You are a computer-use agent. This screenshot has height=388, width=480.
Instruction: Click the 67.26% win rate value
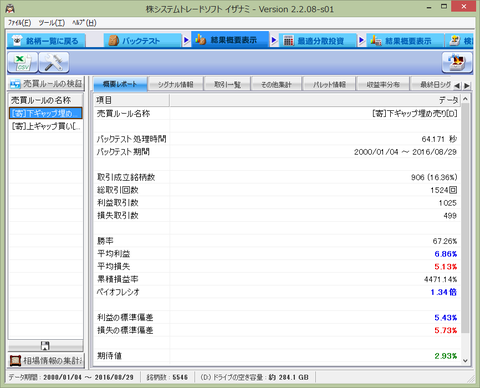point(445,241)
